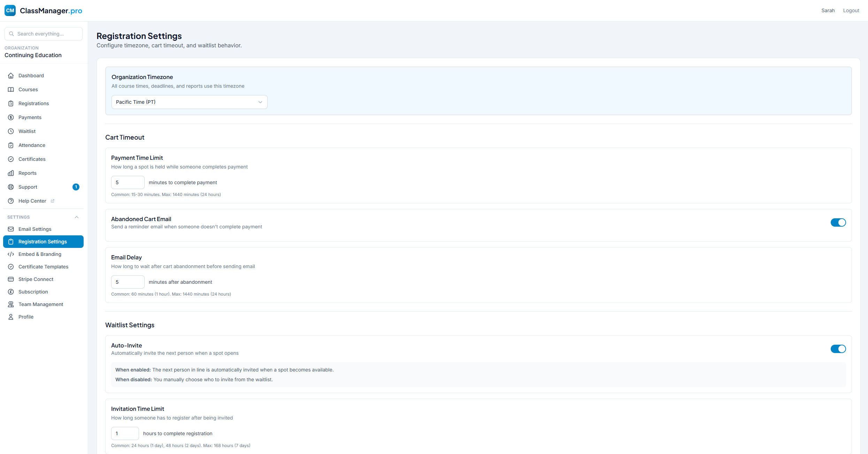
Task: View the Waitlist section
Action: coord(26,131)
